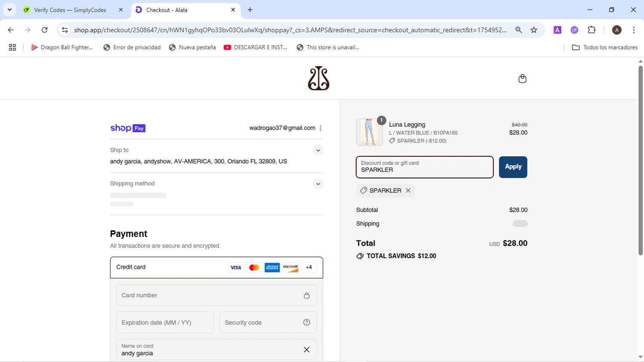Open the security code help icon
644x362 pixels.
click(x=307, y=322)
